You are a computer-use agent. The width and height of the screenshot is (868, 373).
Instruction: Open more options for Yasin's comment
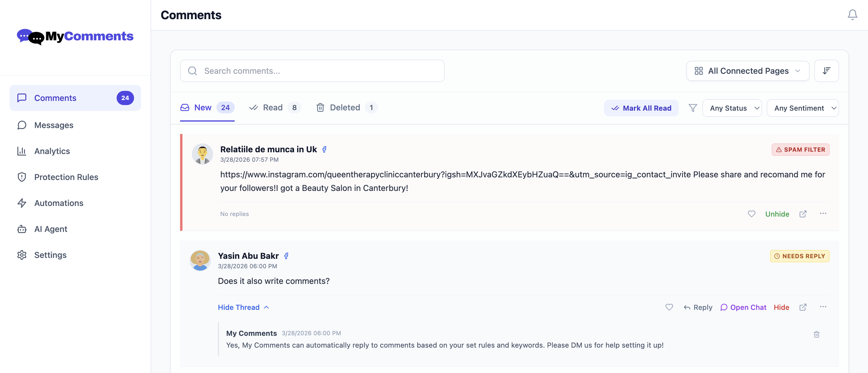point(823,307)
